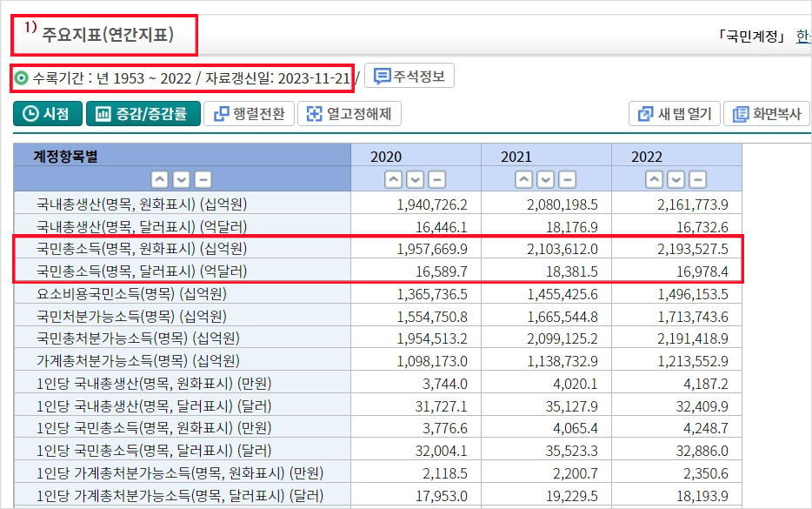Click 열고정해제 to unfreeze columns

pos(349,113)
